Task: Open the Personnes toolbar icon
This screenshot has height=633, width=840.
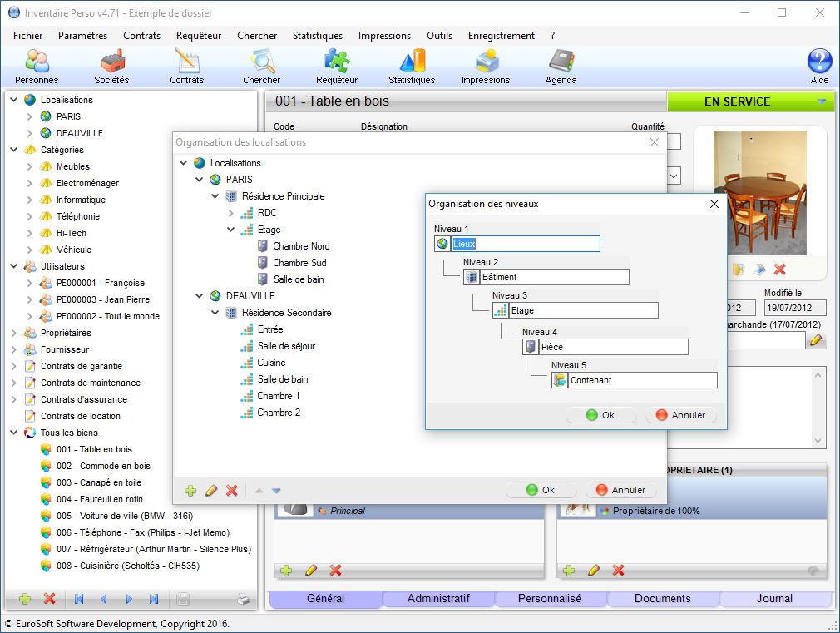Action: click(37, 63)
